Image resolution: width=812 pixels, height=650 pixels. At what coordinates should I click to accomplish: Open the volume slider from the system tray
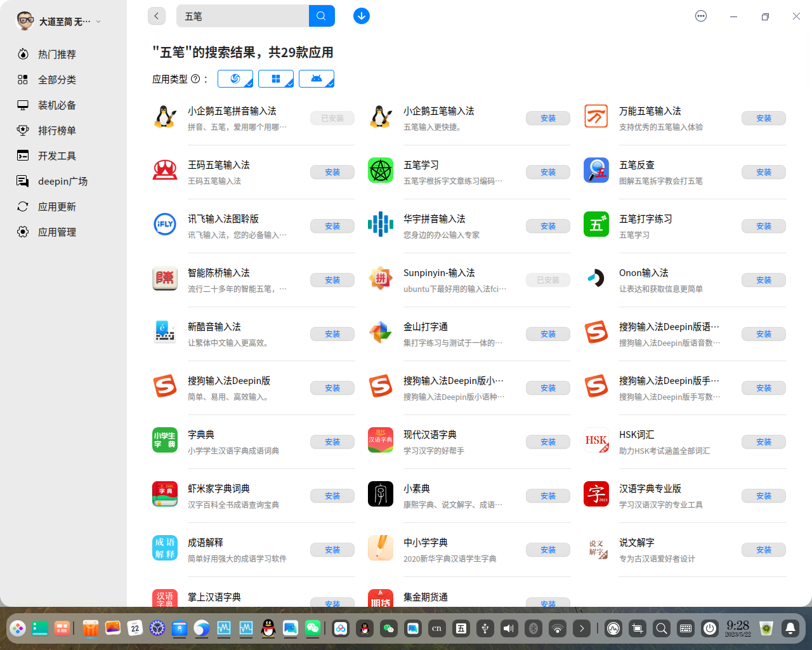508,628
